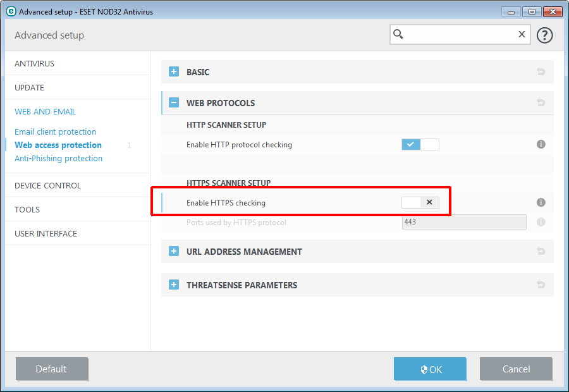Open the help question mark icon

click(x=544, y=35)
